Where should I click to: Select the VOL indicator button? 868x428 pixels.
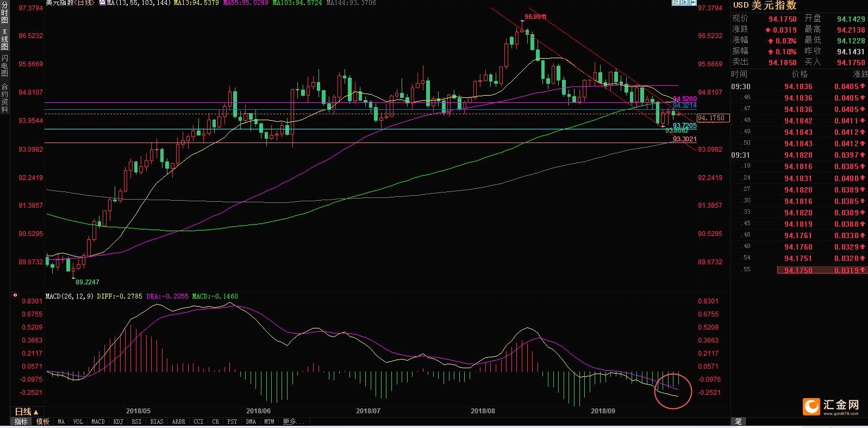click(x=78, y=421)
